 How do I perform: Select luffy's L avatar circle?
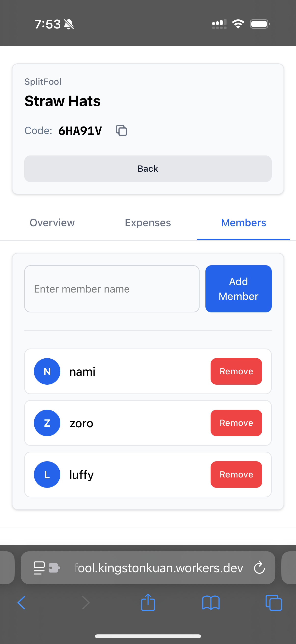[x=47, y=475]
